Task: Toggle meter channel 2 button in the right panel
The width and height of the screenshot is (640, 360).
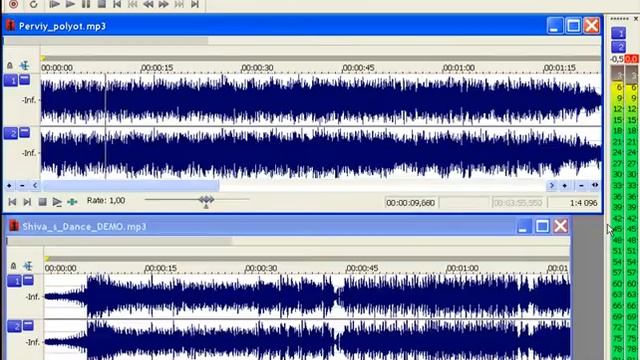Action: [x=618, y=47]
